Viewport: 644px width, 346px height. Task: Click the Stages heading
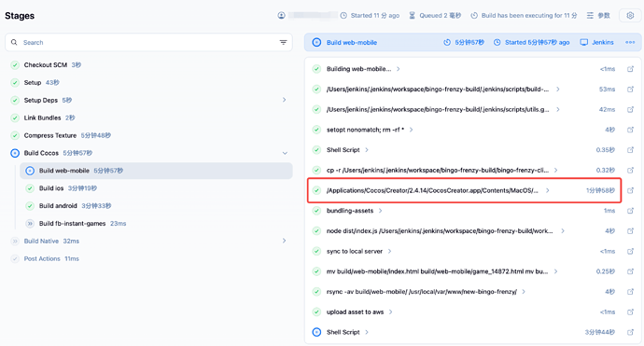coord(20,16)
